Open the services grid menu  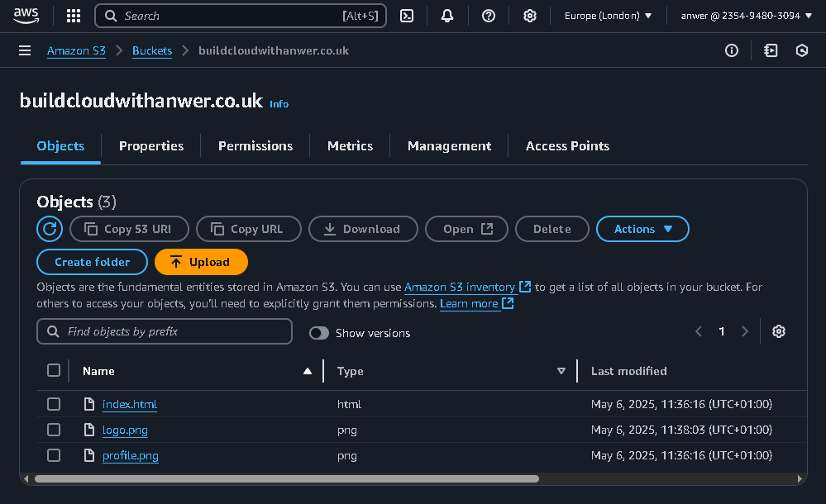74,16
